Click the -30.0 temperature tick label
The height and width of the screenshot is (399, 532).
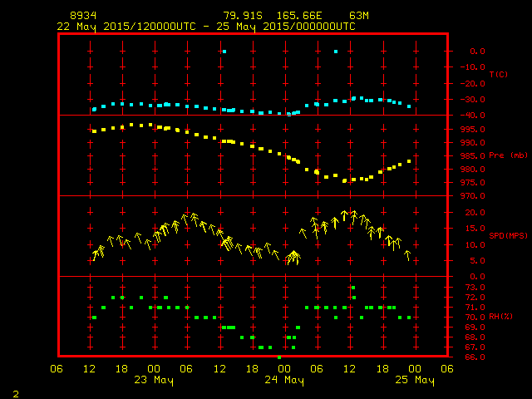tap(473, 100)
